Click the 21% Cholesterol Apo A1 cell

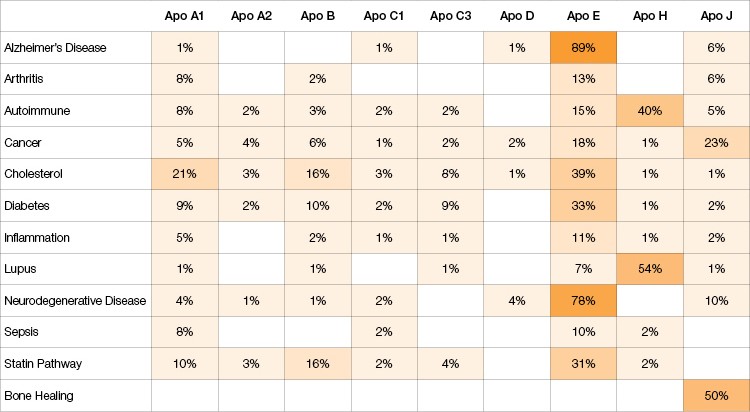[184, 174]
